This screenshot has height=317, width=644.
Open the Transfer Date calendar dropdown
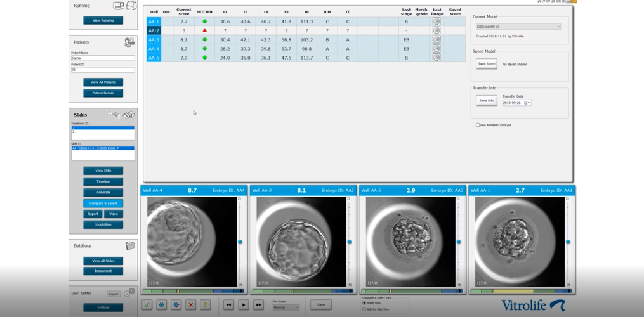(x=527, y=103)
